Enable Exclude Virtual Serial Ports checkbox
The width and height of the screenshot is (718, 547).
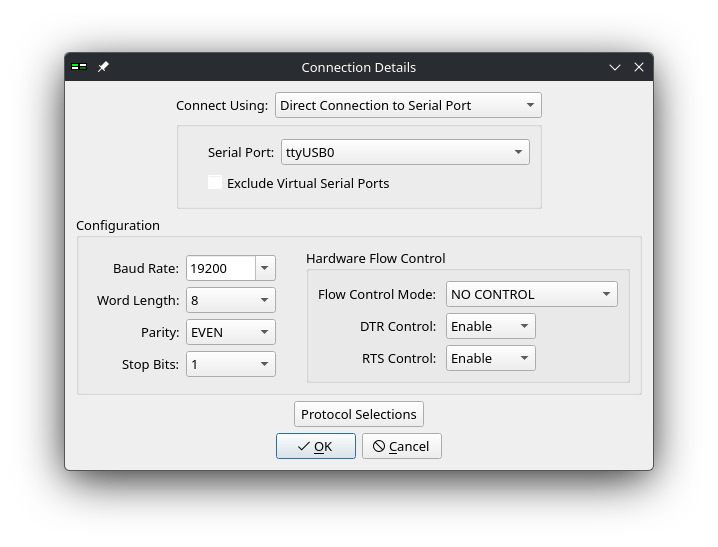click(215, 183)
